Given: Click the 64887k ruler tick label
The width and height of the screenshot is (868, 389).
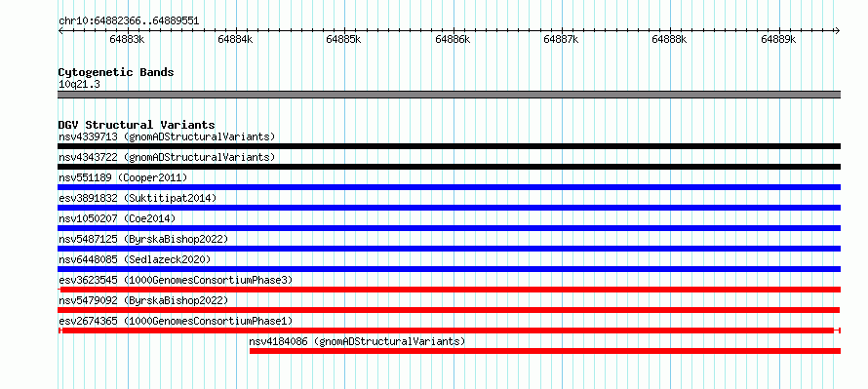Looking at the screenshot, I should 562,39.
